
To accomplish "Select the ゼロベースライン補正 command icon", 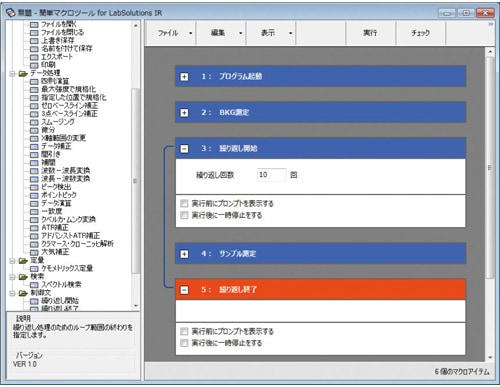I will tap(34, 106).
